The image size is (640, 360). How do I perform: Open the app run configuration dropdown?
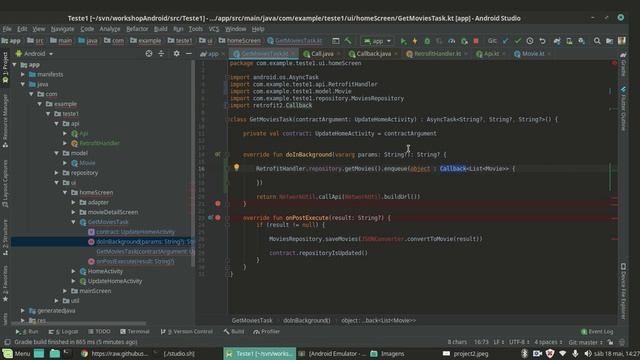coord(377,41)
